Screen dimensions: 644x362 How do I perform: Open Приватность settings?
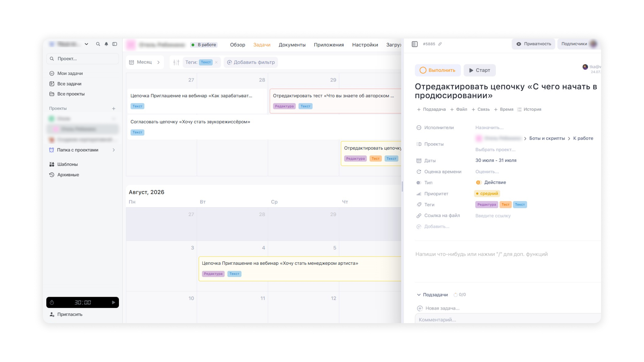coord(534,44)
